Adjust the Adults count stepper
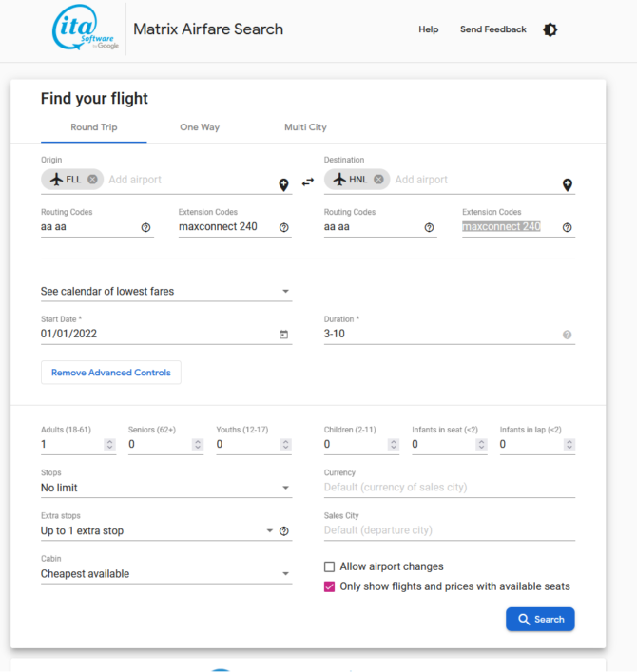637x672 pixels. coord(109,445)
